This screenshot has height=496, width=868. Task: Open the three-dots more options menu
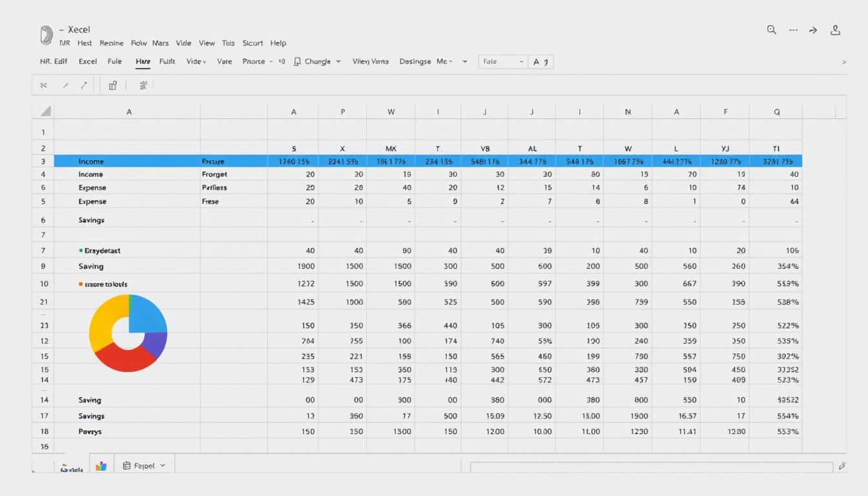coord(794,30)
